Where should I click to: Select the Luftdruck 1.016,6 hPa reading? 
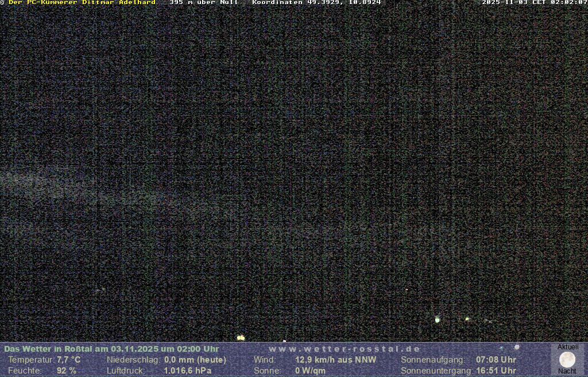point(187,371)
